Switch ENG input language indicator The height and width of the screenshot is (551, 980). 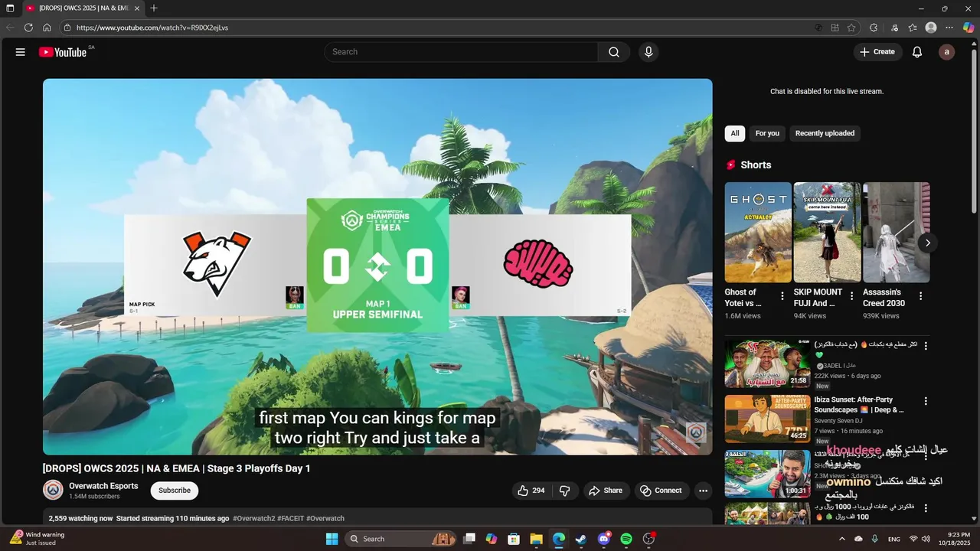tap(894, 539)
